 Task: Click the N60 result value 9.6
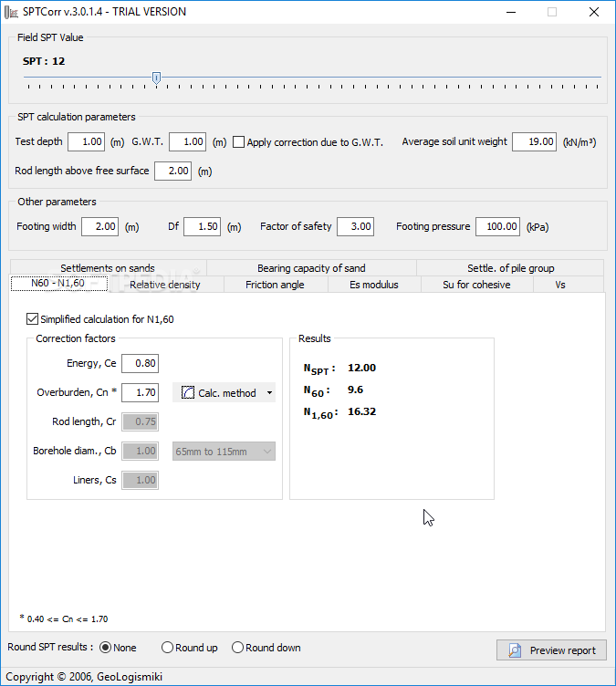(x=355, y=390)
